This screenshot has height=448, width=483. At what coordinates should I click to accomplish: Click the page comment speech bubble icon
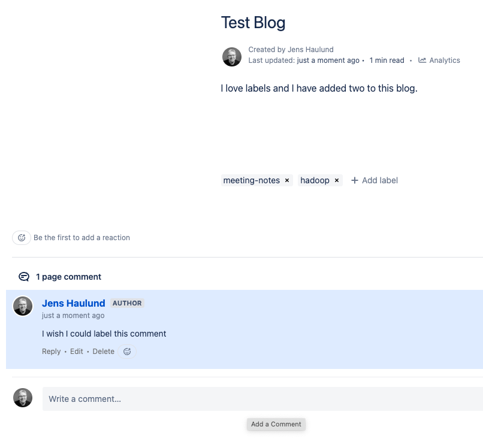[24, 277]
